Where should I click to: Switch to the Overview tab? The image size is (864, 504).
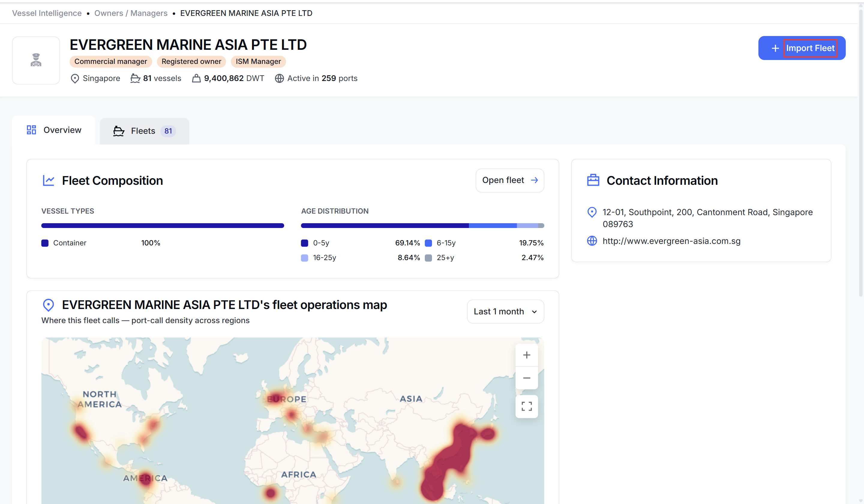tap(54, 130)
